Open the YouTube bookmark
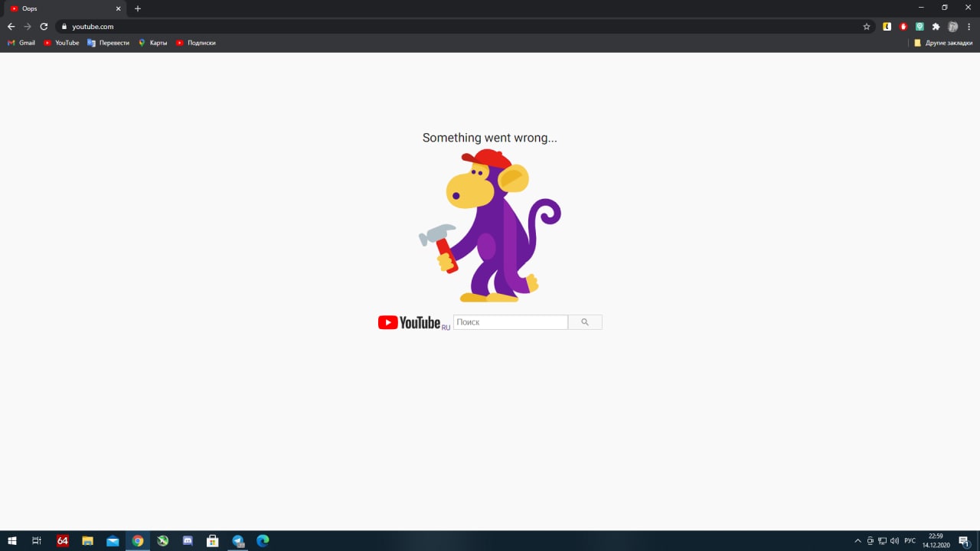 61,43
